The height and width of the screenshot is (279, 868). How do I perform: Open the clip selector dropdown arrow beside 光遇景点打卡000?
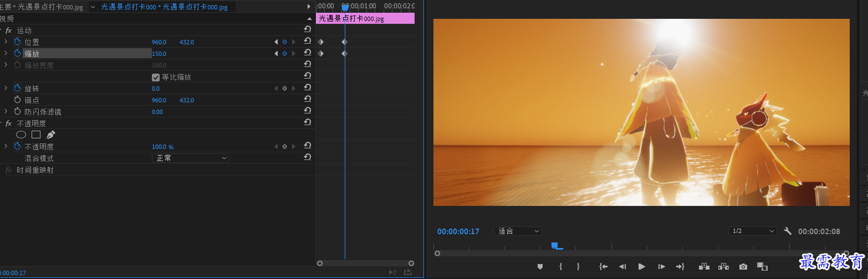point(93,7)
